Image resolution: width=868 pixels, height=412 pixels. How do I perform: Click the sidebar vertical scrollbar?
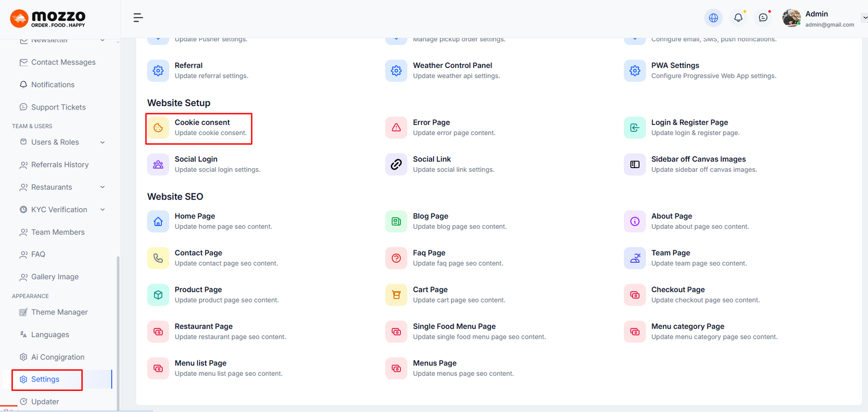118,325
